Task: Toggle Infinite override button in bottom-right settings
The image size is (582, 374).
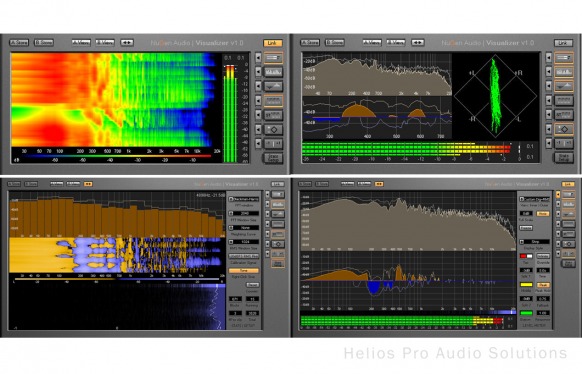Action: pos(543,256)
